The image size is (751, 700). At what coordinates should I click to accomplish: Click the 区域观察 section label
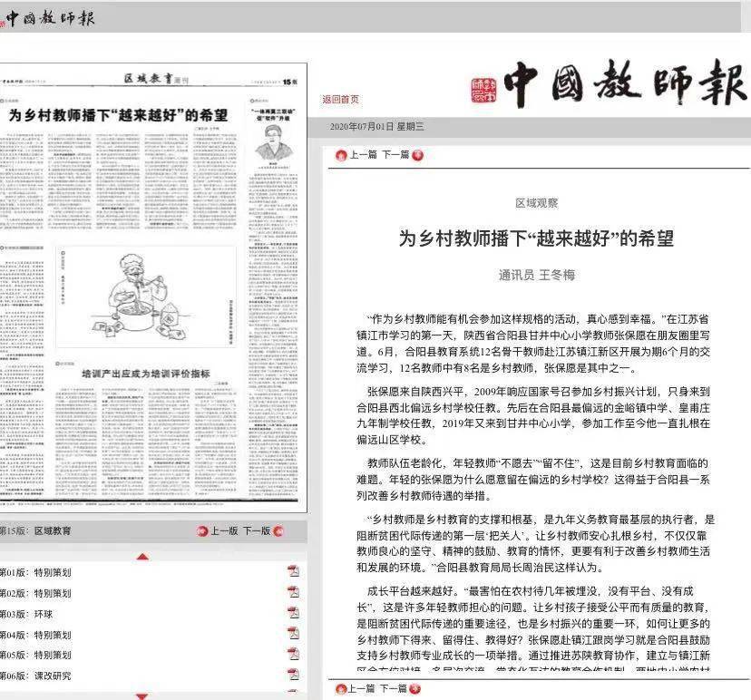pos(536,203)
